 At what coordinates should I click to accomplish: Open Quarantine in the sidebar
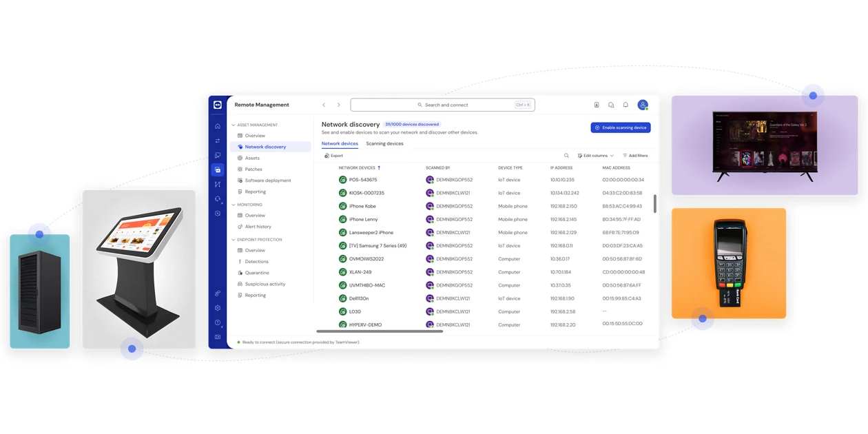click(x=257, y=273)
